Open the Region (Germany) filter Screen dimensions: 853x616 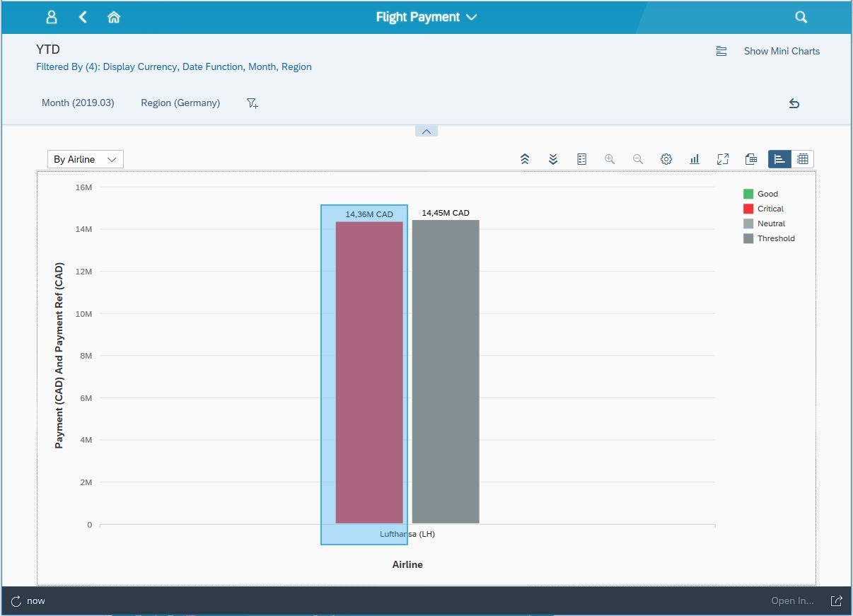pos(180,103)
